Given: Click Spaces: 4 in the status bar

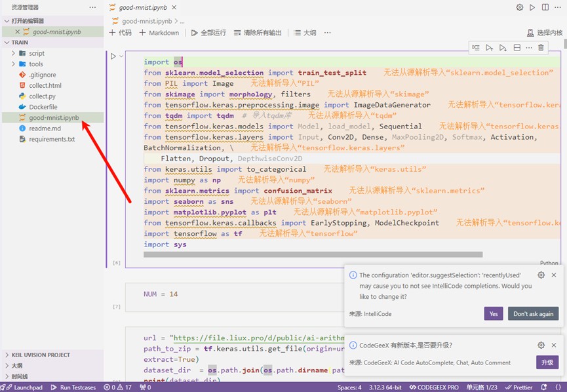Looking at the screenshot, I should point(349,387).
